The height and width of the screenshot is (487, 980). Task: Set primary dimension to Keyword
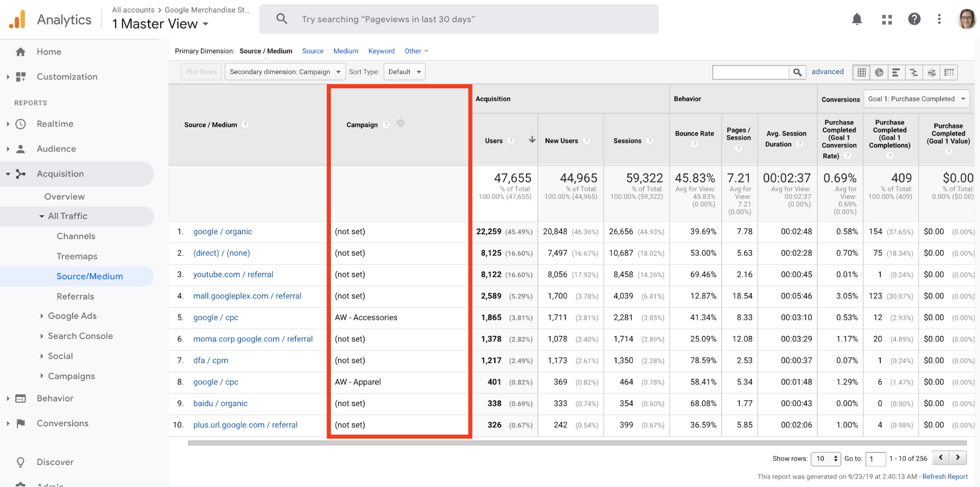click(x=381, y=51)
